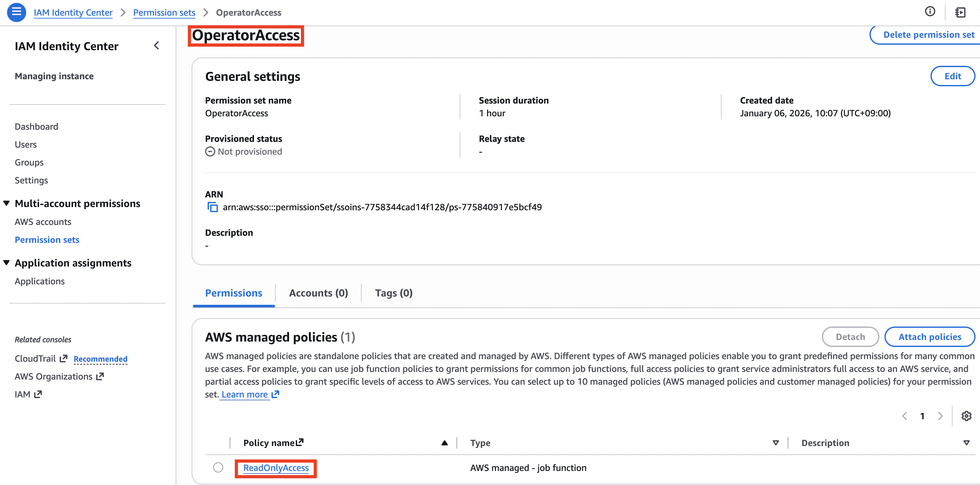Switch to the Accounts (0) tab

click(318, 293)
